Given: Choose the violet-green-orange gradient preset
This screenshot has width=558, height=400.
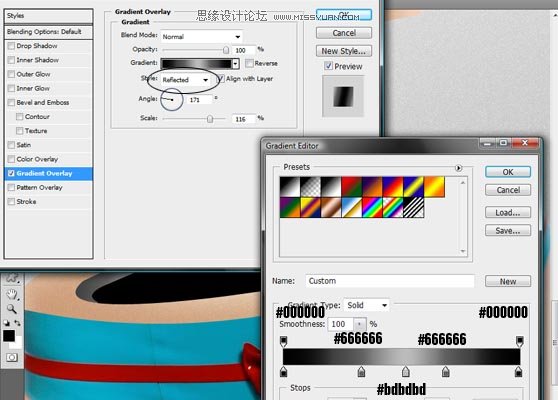Looking at the screenshot, I should (290, 207).
